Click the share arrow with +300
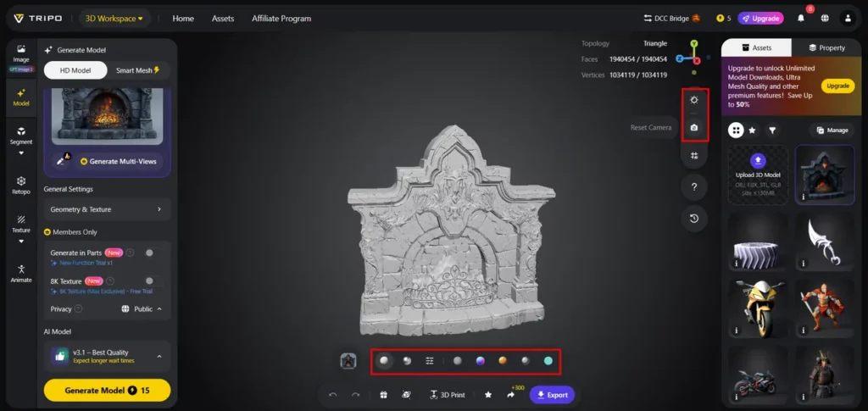This screenshot has height=411, width=868. pyautogui.click(x=510, y=395)
